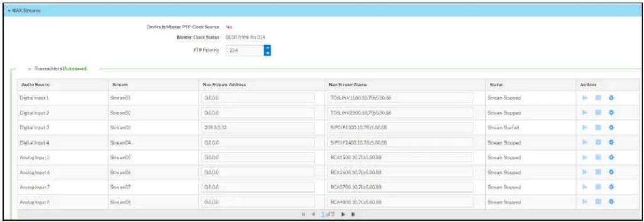The image size is (644, 222).
Task: Click the Stream Started status text
Action: pyautogui.click(x=502, y=128)
